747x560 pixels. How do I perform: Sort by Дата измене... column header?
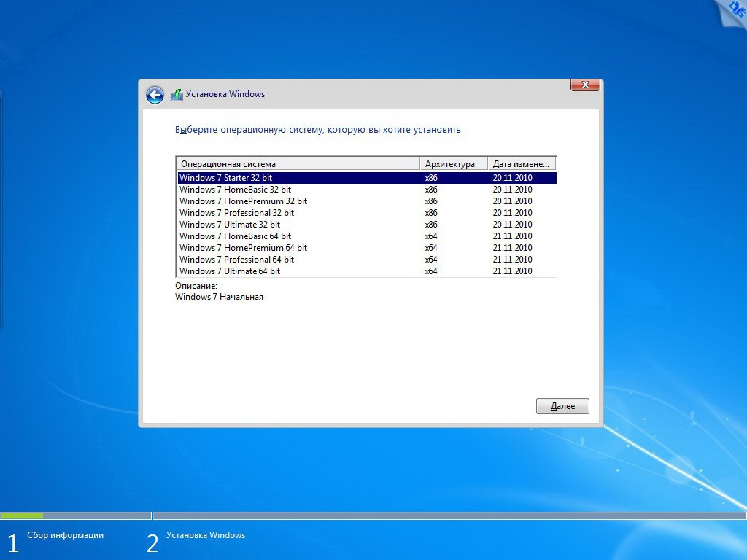(522, 164)
